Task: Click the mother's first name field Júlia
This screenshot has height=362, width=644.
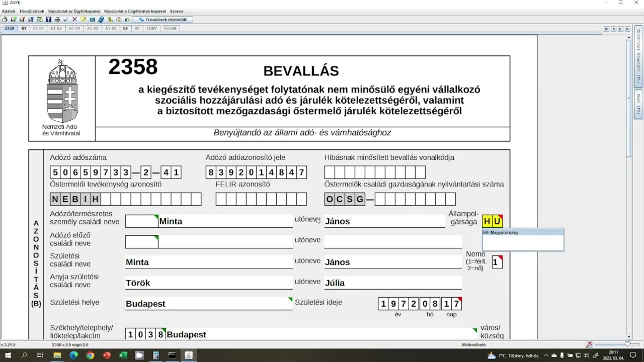Action: [393, 283]
